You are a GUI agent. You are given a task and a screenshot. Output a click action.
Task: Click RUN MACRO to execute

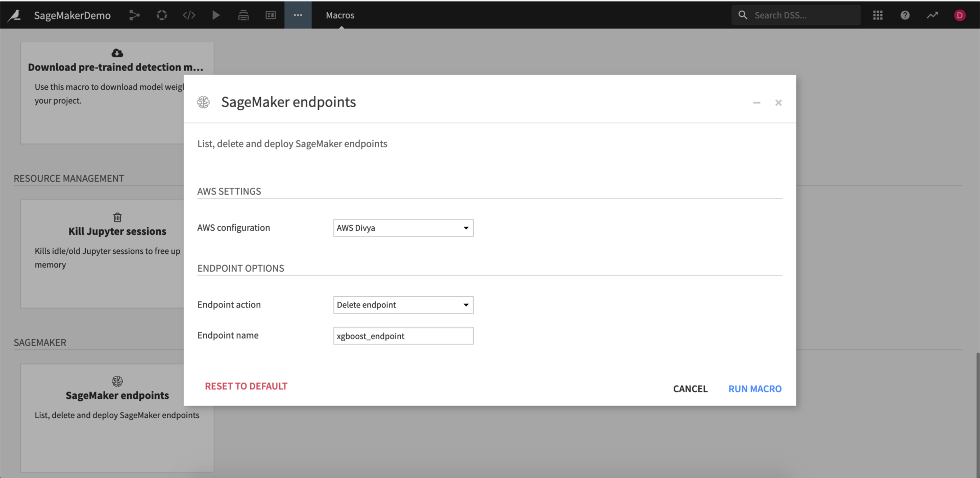tap(755, 388)
